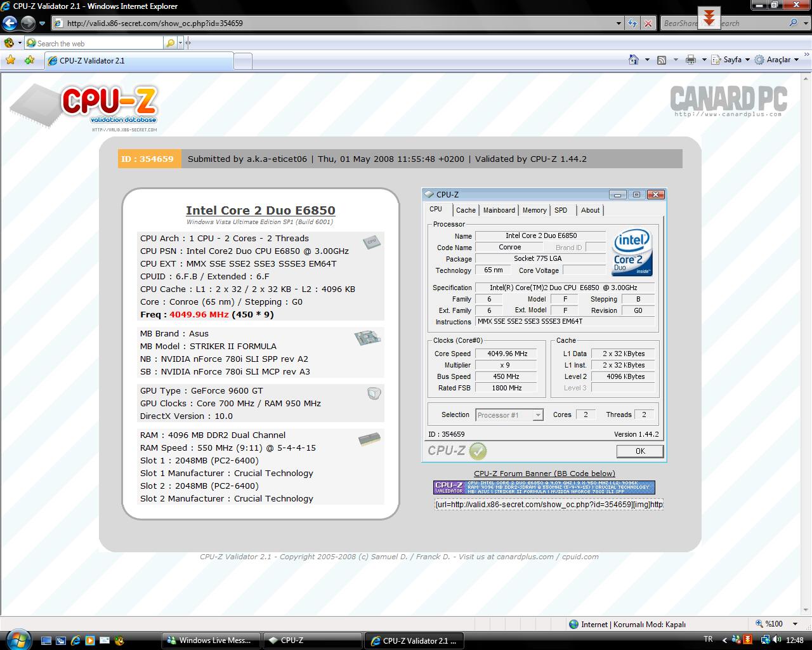Click the BearShare toolbar bear icon
Screen dimensions: 812x650
click(x=9, y=43)
